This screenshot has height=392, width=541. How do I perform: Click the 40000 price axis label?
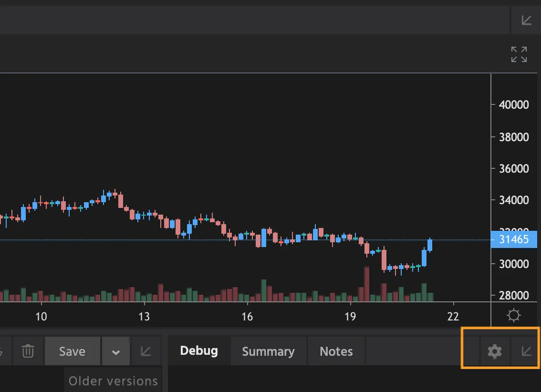pos(514,104)
